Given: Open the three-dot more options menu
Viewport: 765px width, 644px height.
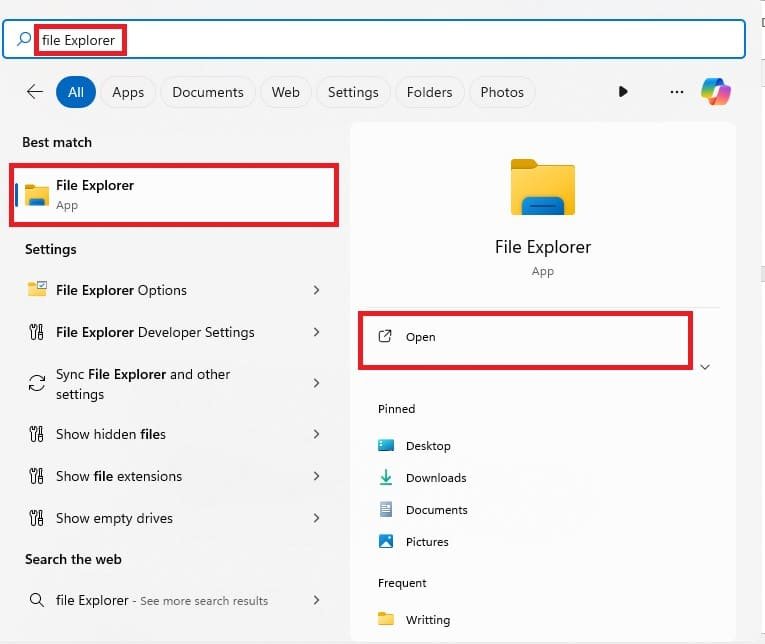Looking at the screenshot, I should tap(677, 92).
